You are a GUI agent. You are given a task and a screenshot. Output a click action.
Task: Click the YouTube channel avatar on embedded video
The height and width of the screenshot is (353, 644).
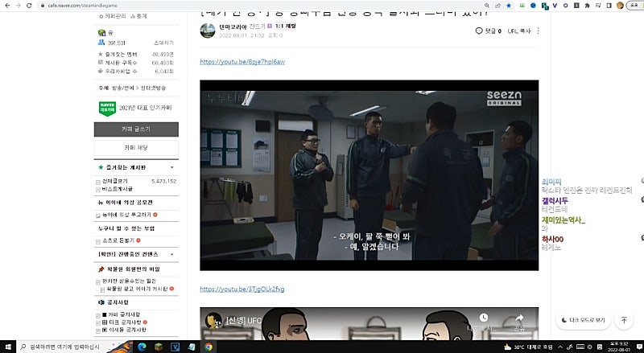tap(213, 321)
